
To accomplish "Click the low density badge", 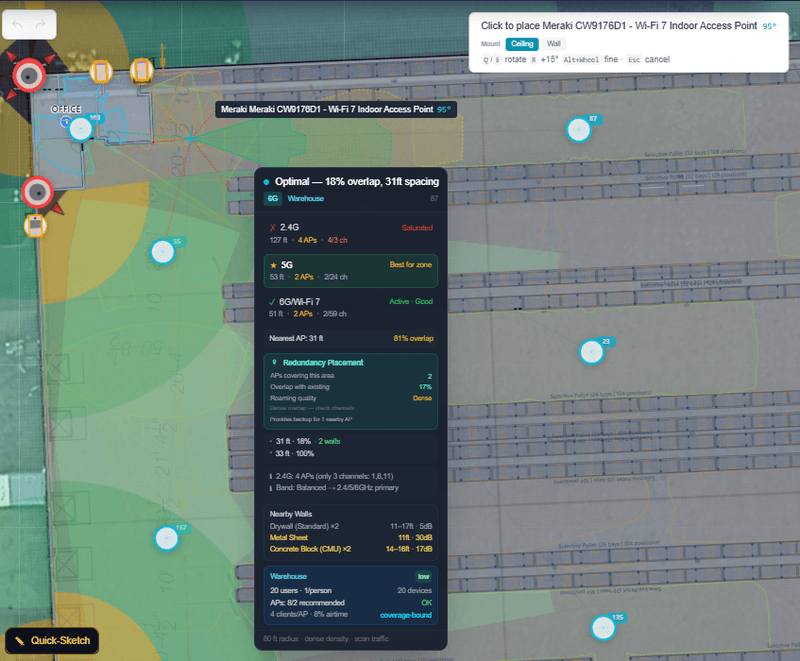I will point(423,576).
